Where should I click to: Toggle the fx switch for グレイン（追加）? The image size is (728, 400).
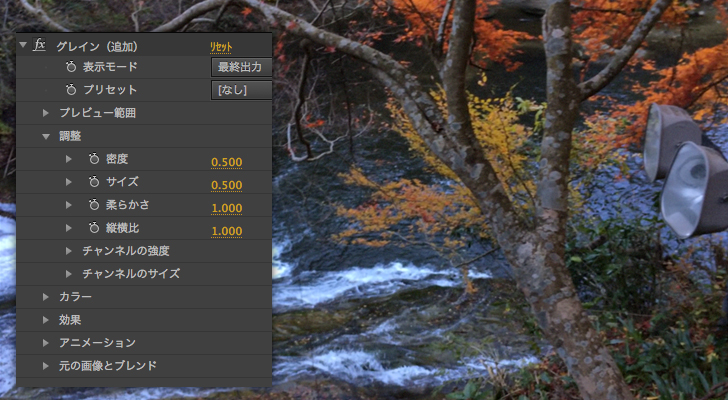pyautogui.click(x=40, y=45)
